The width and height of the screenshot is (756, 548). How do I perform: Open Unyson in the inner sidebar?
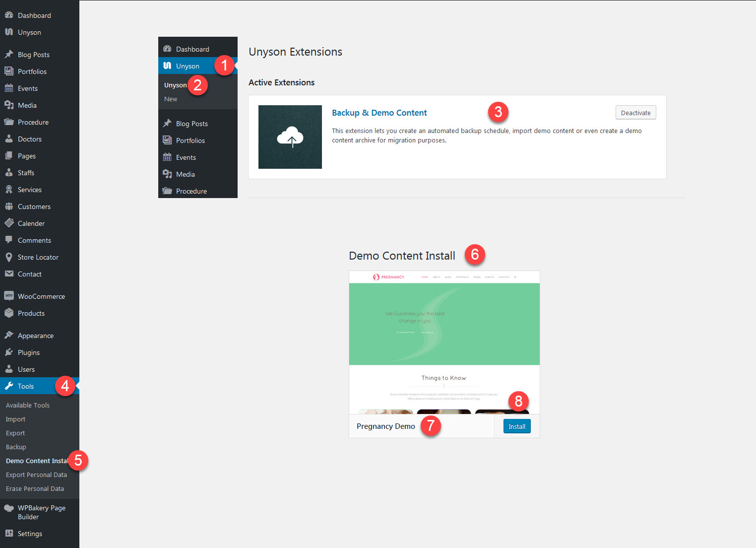coord(188,66)
